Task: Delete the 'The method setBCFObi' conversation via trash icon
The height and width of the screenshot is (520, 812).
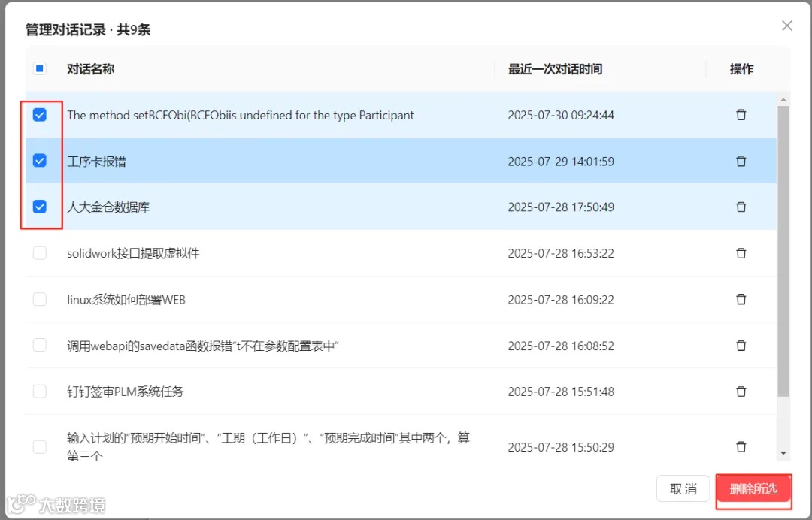Action: pos(741,115)
